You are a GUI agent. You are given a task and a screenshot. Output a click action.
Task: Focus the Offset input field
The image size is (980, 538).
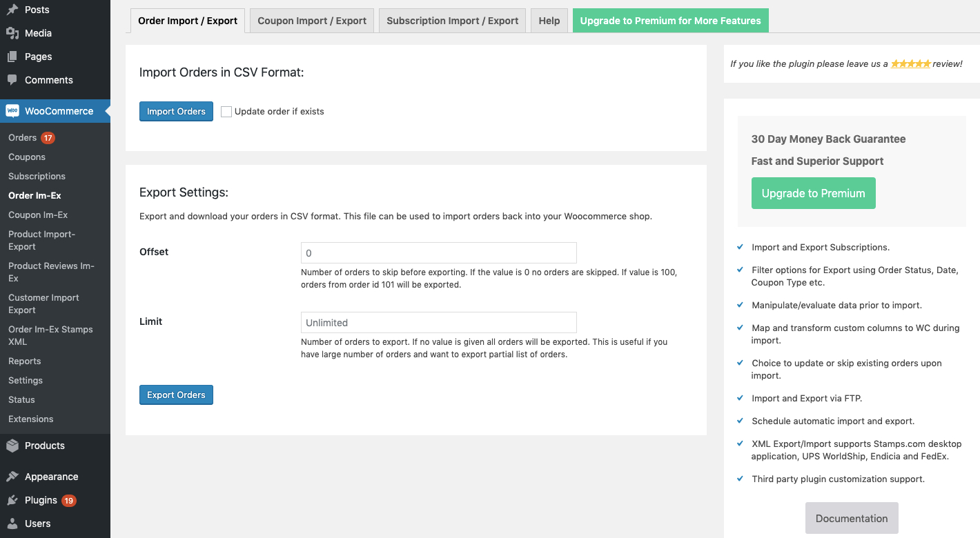click(x=439, y=253)
